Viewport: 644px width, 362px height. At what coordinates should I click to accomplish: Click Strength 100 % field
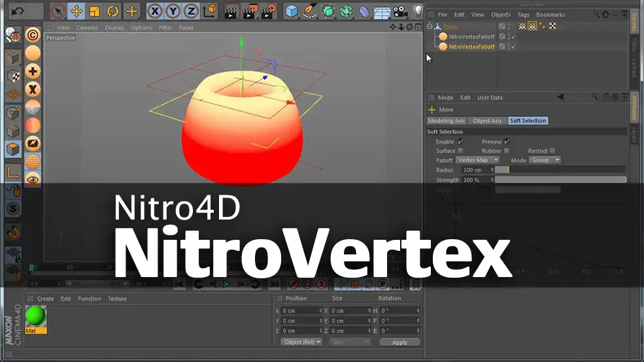477,180
